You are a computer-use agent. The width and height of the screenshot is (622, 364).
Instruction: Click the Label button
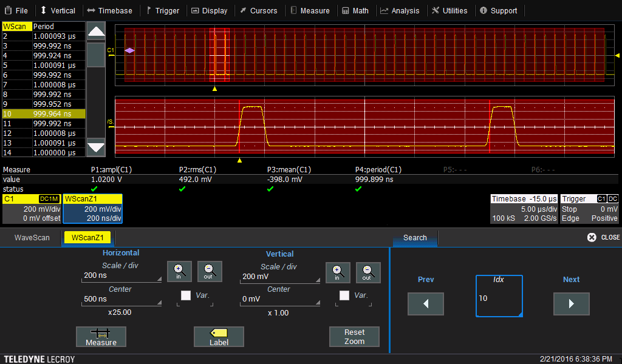(x=219, y=337)
